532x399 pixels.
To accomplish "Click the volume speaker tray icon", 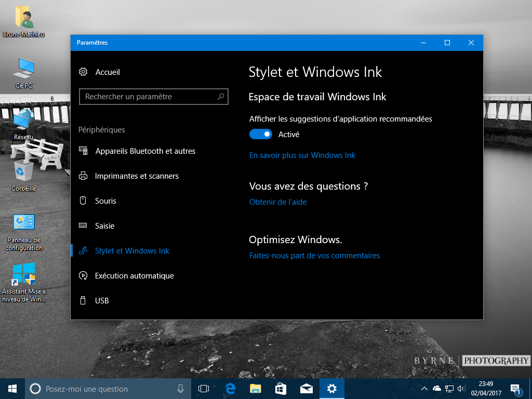I will tap(461, 389).
